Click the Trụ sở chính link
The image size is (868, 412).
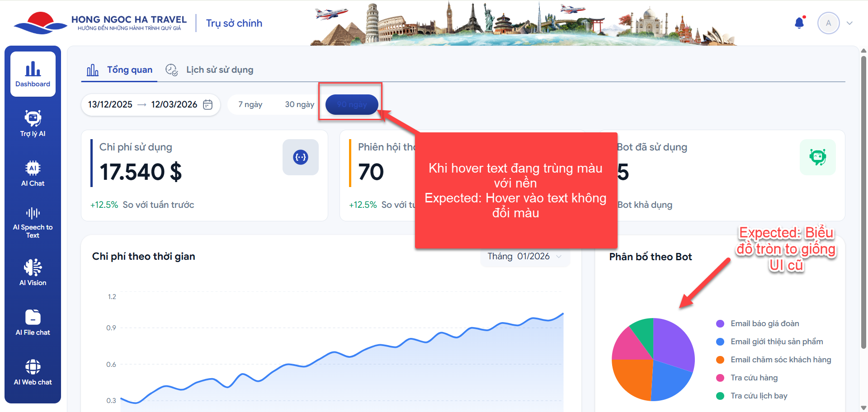[x=234, y=23]
